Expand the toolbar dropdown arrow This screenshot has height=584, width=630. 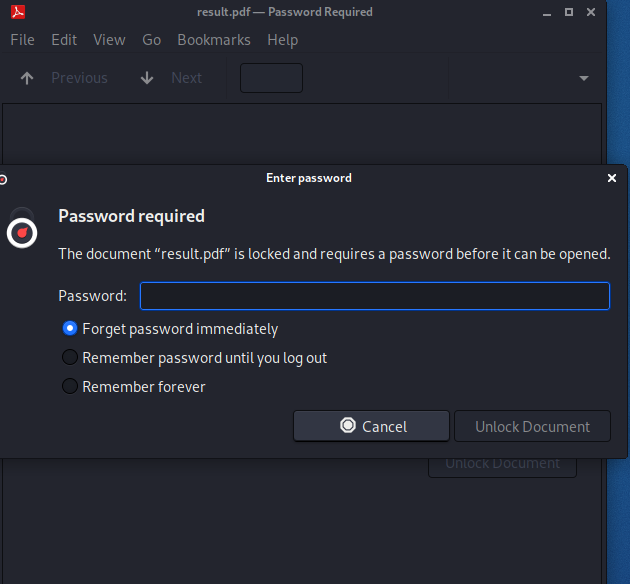(584, 78)
